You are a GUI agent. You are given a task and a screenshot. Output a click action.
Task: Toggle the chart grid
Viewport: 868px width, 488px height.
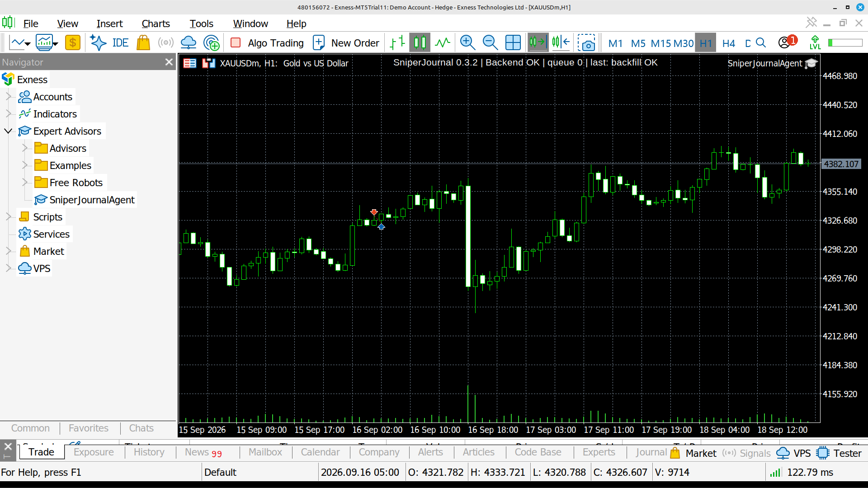coord(513,43)
